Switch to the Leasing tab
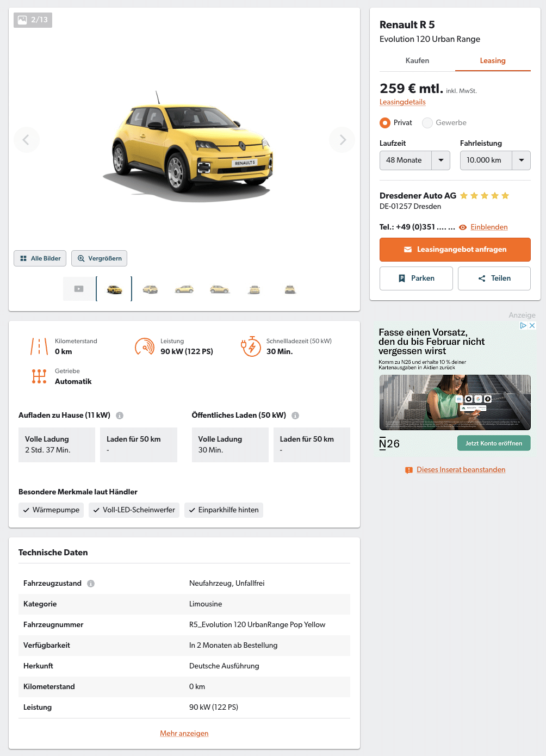Screen dimensions: 546x756 [x=493, y=61]
